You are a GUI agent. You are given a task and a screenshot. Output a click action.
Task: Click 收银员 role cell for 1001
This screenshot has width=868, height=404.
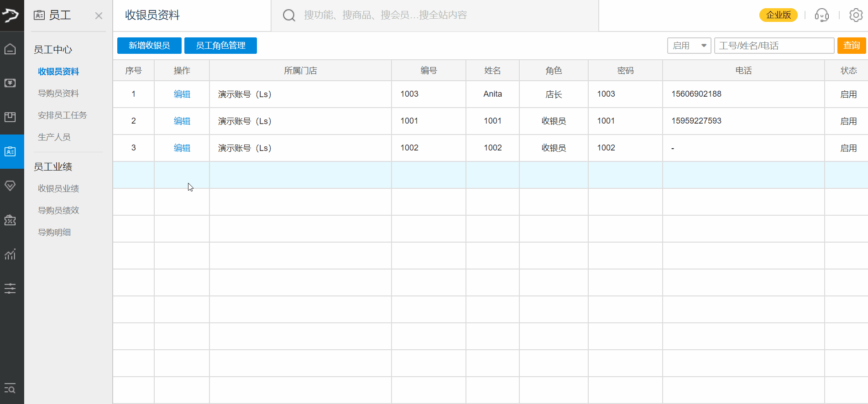pos(554,121)
